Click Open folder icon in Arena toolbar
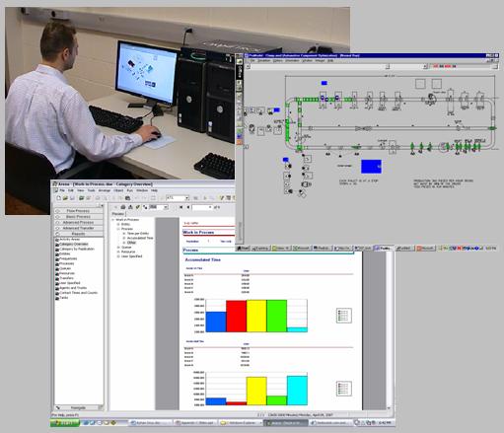 click(65, 198)
